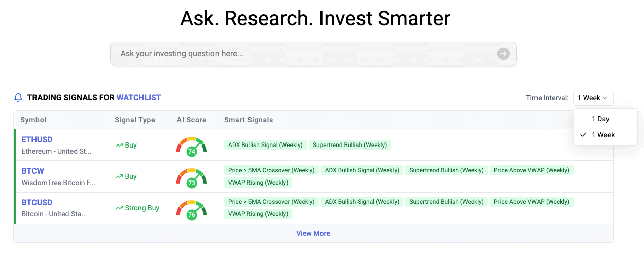Viewport: 644px width, 253px height.
Task: Click BTCUSD VWAP Rising (Weekly) tag
Action: 258,214
